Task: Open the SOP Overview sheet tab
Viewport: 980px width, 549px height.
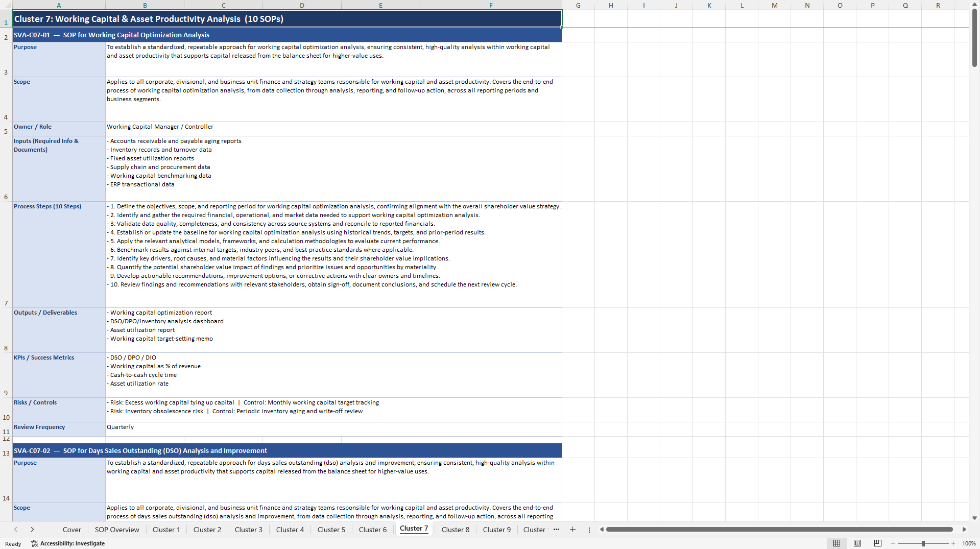Action: tap(117, 530)
